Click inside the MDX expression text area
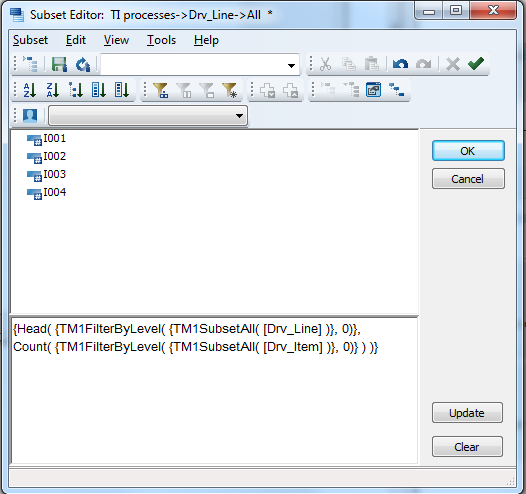The width and height of the screenshot is (526, 494). pos(214,390)
